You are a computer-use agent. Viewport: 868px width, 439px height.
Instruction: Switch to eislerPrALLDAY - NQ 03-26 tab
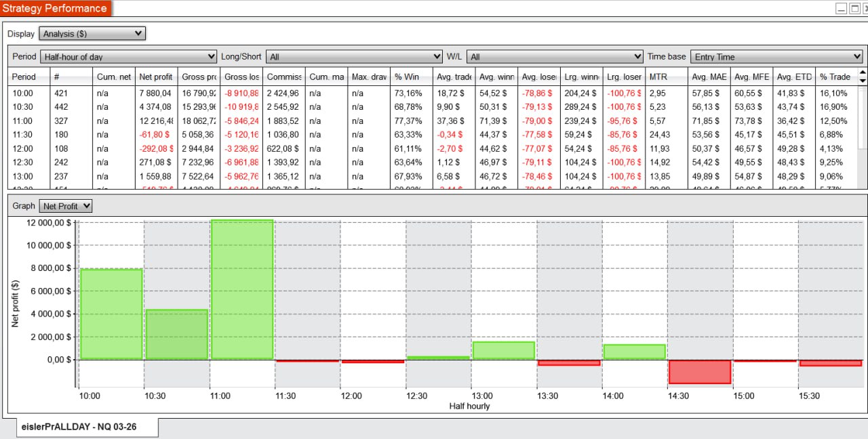(x=87, y=427)
